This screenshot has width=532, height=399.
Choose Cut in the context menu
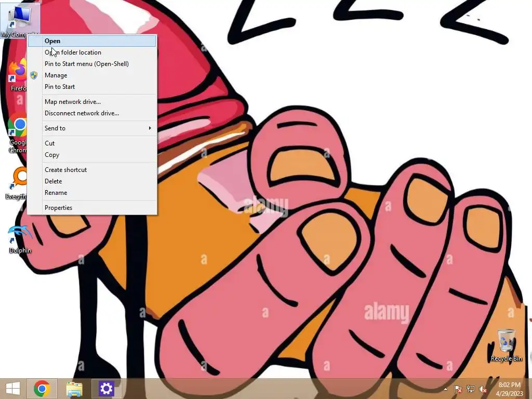coord(92,143)
